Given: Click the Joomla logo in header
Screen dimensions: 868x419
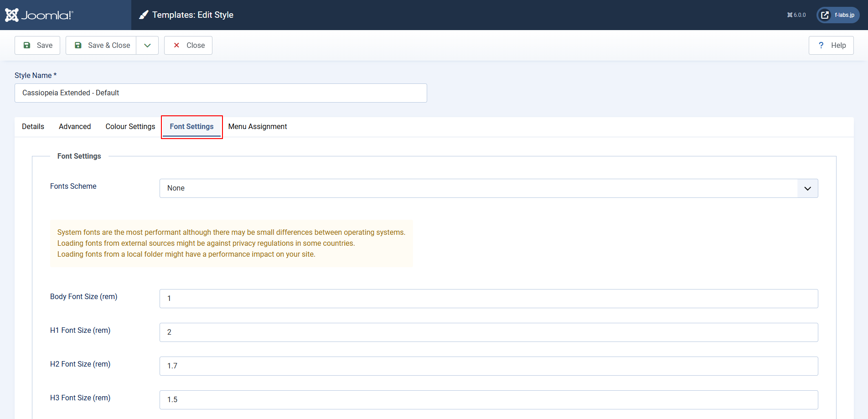Looking at the screenshot, I should (x=39, y=15).
